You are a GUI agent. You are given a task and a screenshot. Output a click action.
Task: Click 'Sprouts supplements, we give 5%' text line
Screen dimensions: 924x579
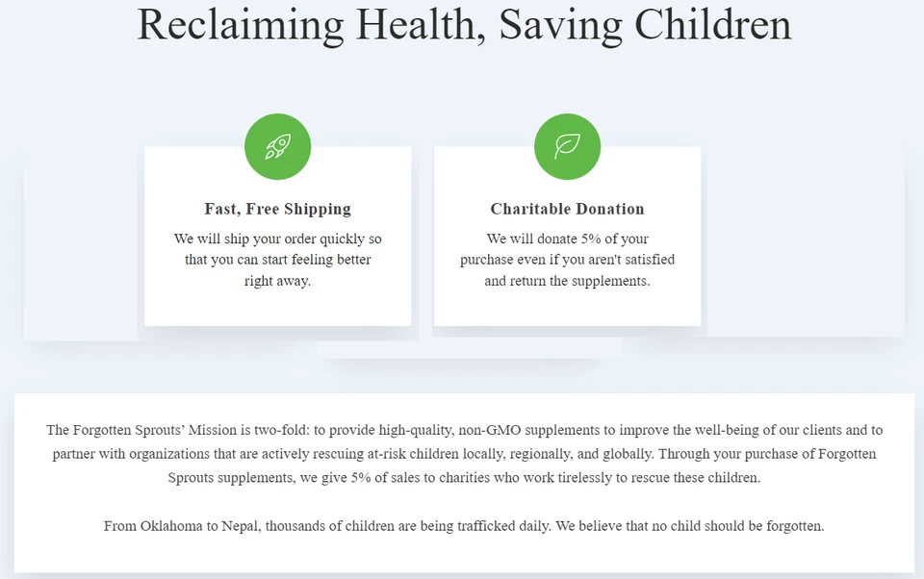tap(464, 477)
